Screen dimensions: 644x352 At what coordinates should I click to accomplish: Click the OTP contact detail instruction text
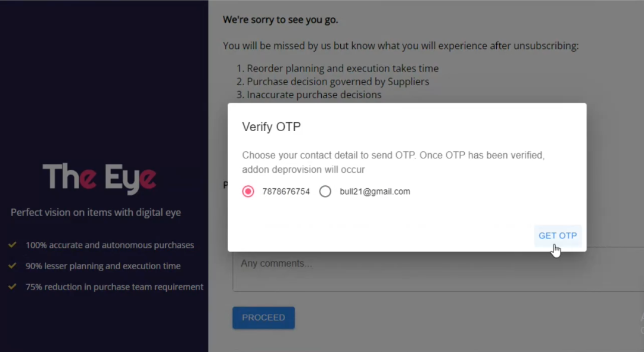pyautogui.click(x=393, y=162)
